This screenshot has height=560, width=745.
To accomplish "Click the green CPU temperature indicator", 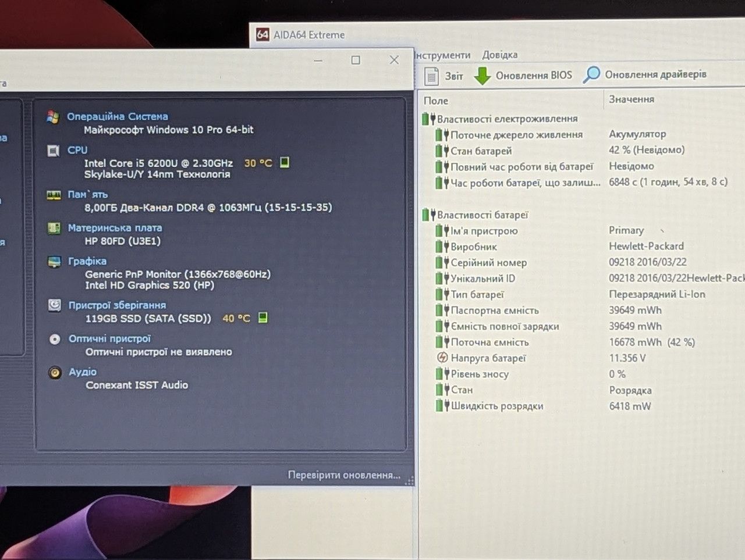I will coord(285,162).
